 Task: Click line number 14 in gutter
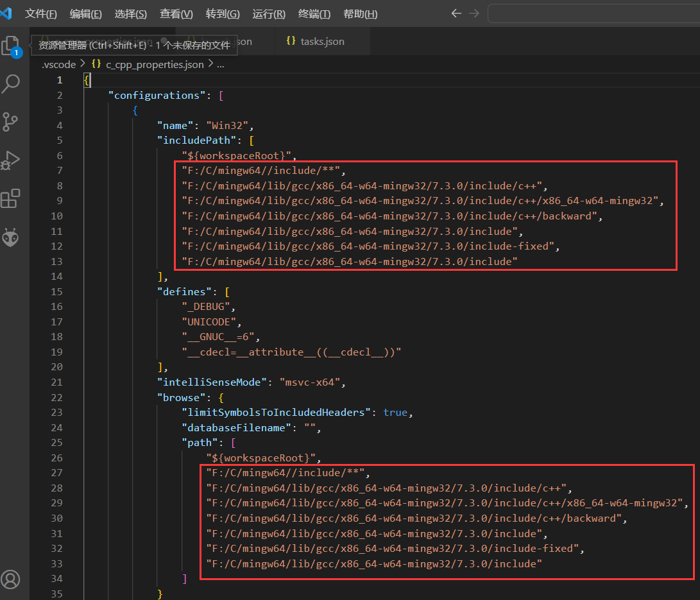[x=56, y=277]
